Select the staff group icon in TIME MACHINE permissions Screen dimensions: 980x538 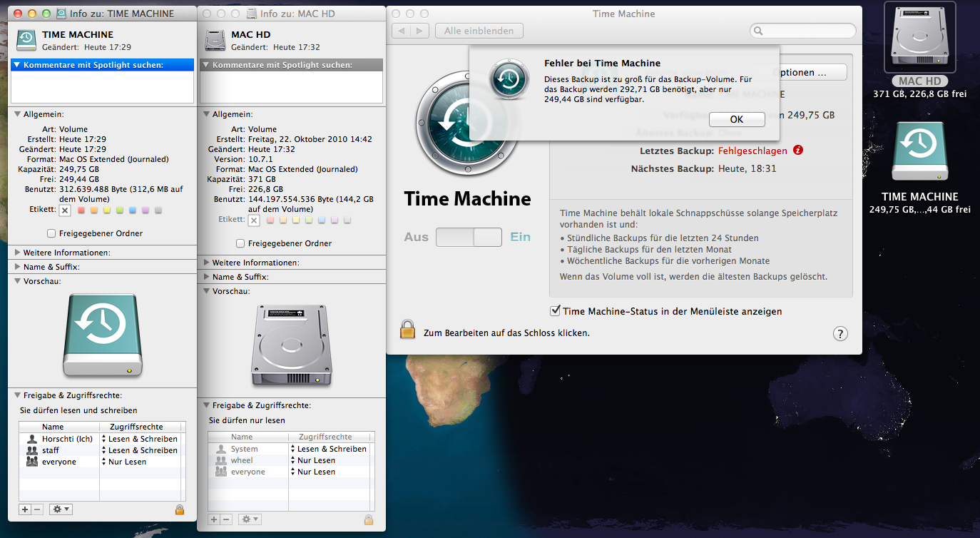pyautogui.click(x=31, y=450)
